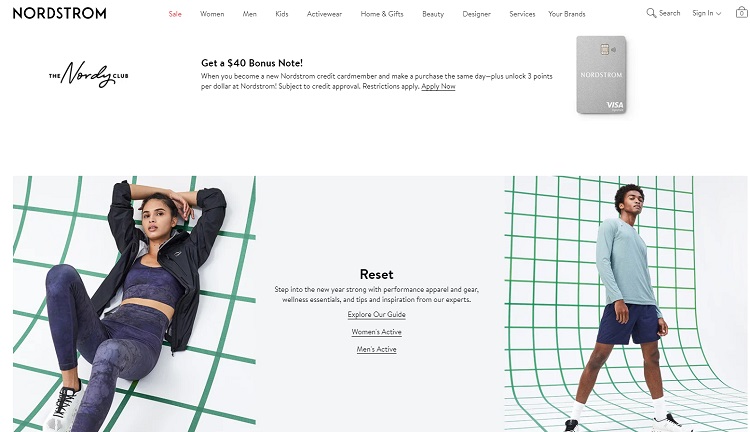Open the Sale menu
The image size is (750, 432).
(x=175, y=14)
